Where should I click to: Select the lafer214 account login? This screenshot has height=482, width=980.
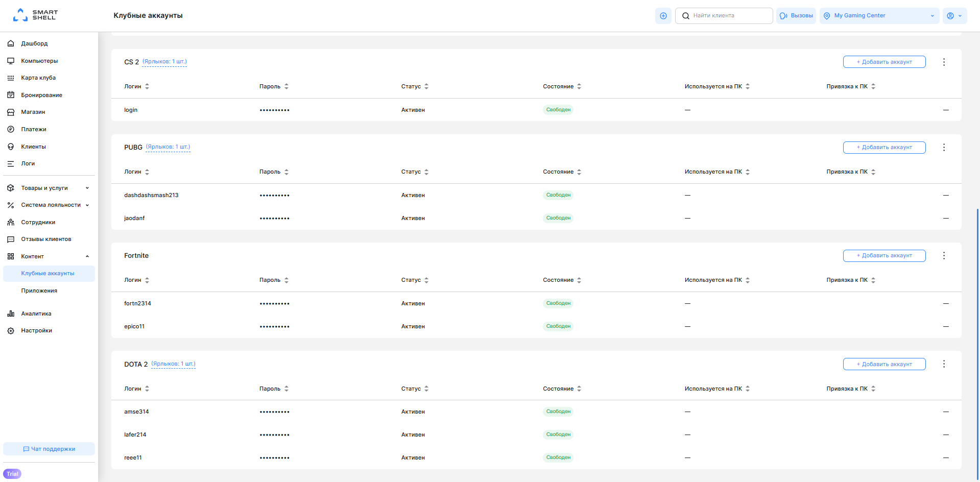point(135,435)
